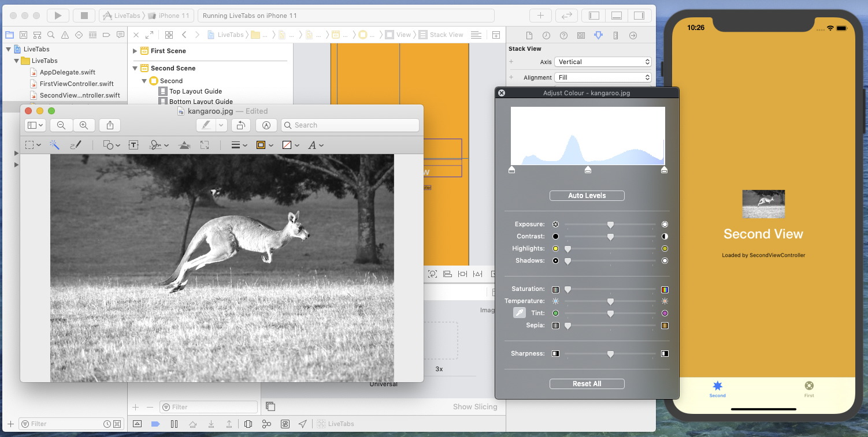Click the Auto Levels button
This screenshot has width=868, height=437.
coord(587,196)
